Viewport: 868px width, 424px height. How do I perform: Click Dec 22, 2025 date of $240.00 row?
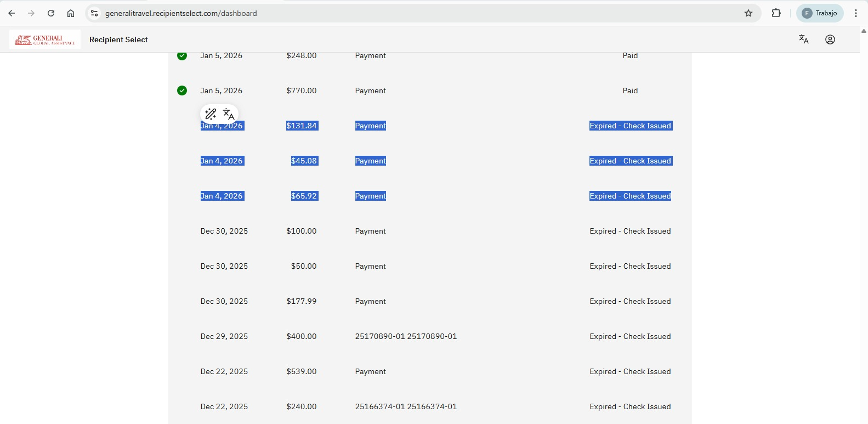(x=224, y=406)
